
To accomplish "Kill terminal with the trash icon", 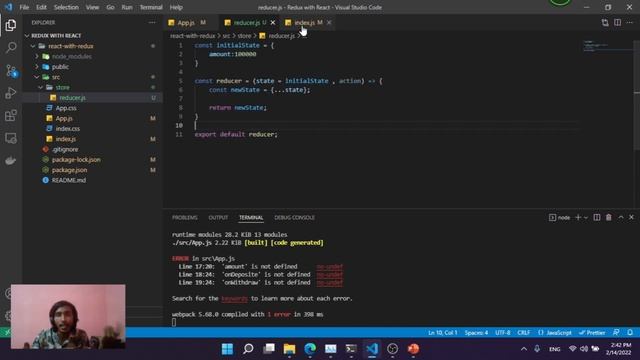I will [x=609, y=218].
